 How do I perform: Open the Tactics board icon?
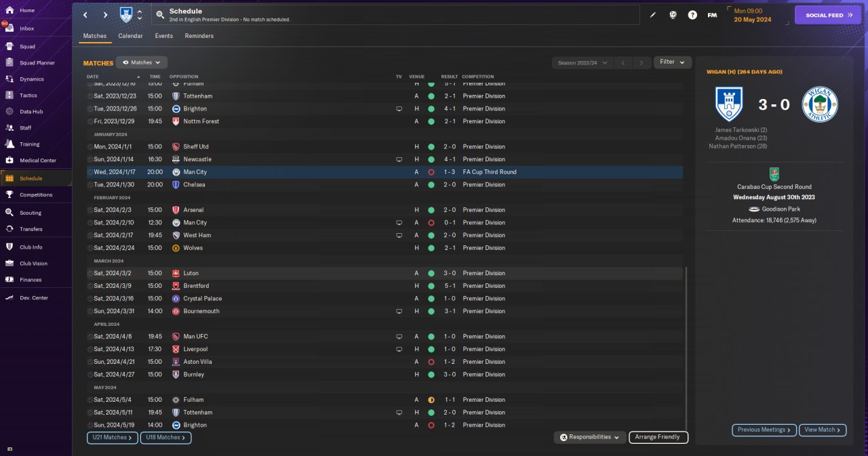(x=9, y=96)
